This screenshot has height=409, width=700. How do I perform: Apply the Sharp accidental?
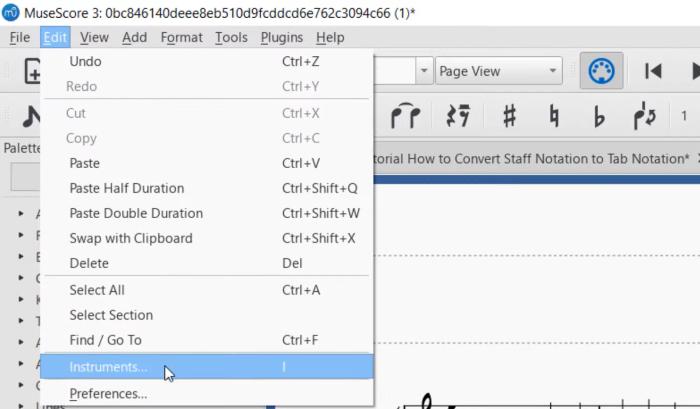(x=509, y=116)
